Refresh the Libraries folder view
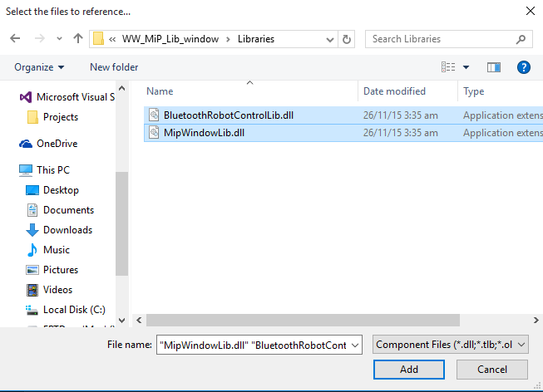Screen dimensions: 543x392 click(346, 39)
